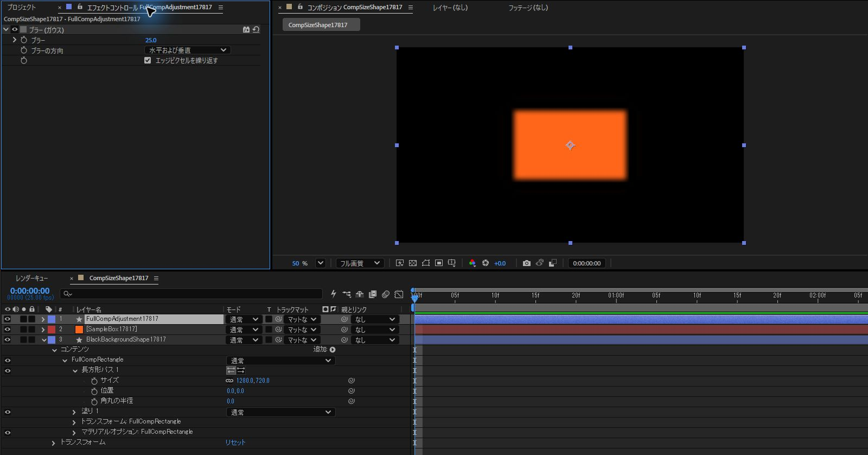Click the CompSizeShape17817 breadcrumb button in viewer
This screenshot has height=455, width=868.
[321, 25]
